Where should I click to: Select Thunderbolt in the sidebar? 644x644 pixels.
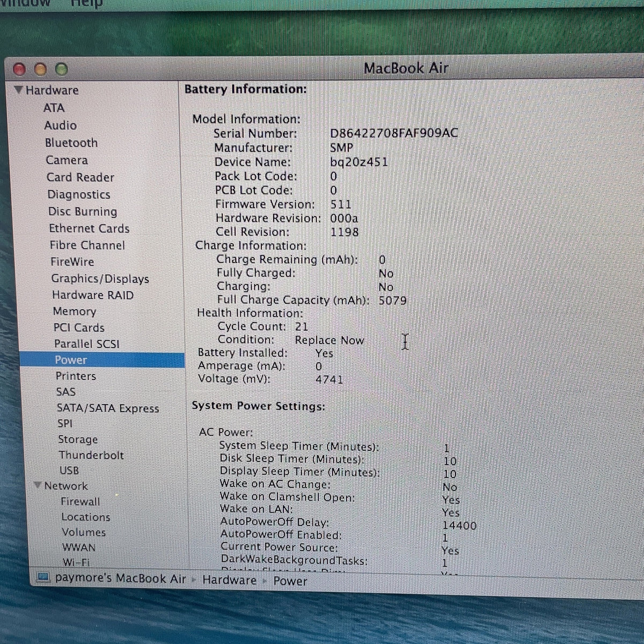[91, 455]
